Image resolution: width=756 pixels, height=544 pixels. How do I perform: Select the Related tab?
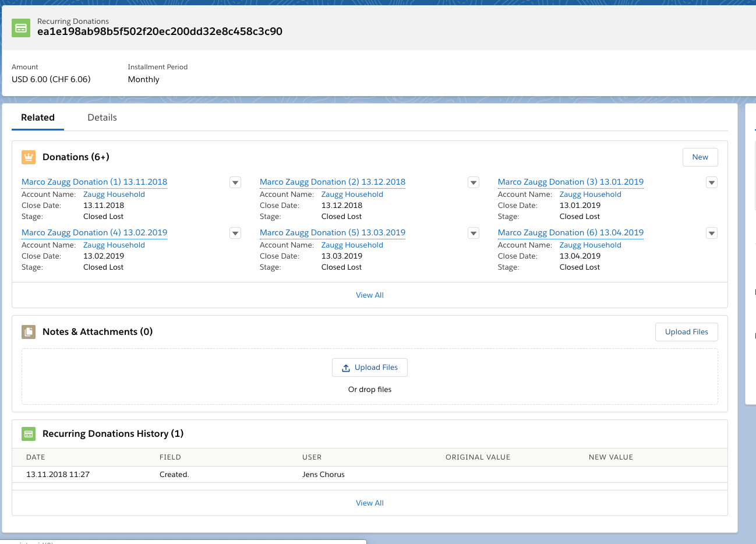(x=38, y=118)
